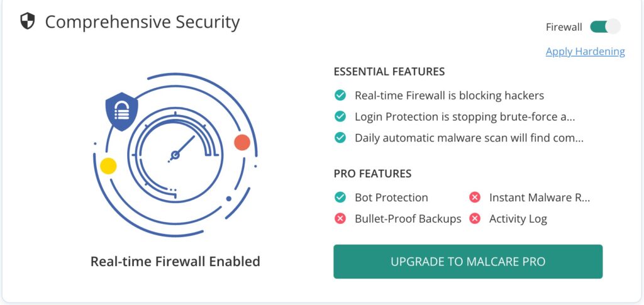This screenshot has width=644, height=305.
Task: Click the Login Protection feature text
Action: click(x=465, y=117)
